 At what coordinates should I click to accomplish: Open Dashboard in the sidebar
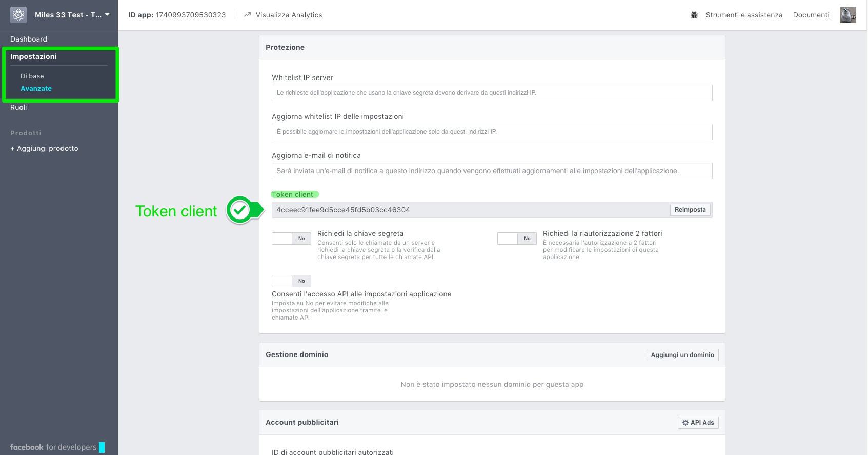[29, 39]
